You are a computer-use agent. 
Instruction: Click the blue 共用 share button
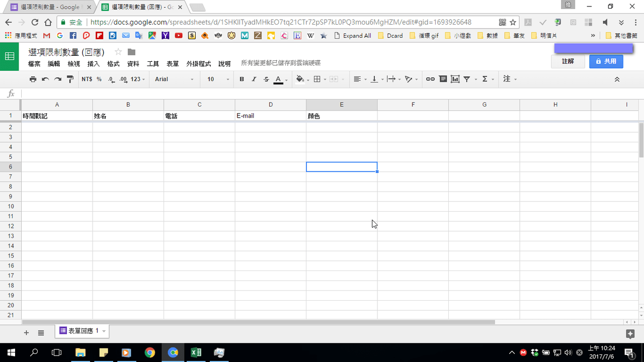tap(606, 61)
